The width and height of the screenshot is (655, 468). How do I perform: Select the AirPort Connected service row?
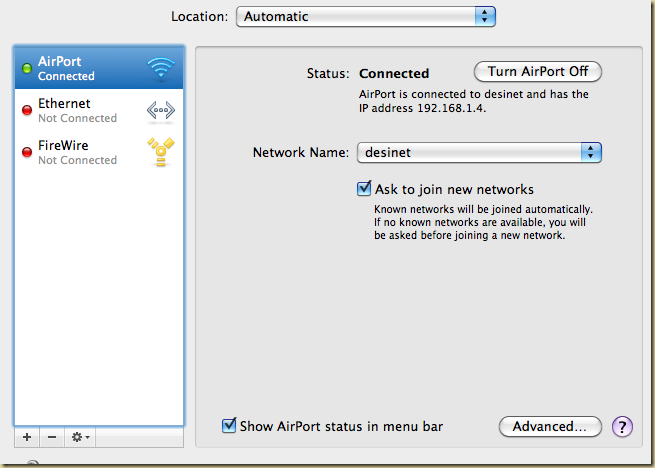[x=99, y=68]
